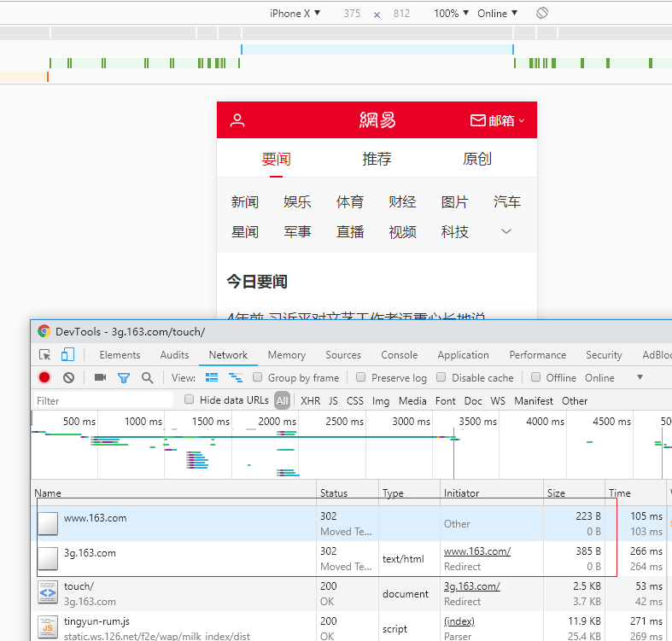The image size is (672, 641).
Task: Open the Memory tab
Action: [287, 355]
